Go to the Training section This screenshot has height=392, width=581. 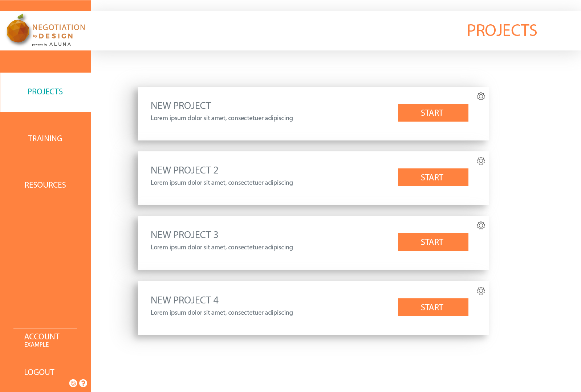click(45, 138)
